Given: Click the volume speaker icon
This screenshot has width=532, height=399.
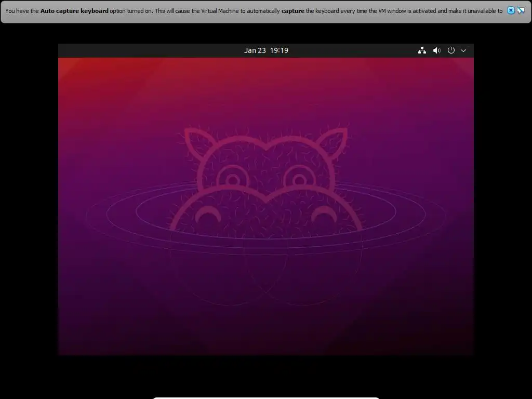Looking at the screenshot, I should [x=436, y=50].
